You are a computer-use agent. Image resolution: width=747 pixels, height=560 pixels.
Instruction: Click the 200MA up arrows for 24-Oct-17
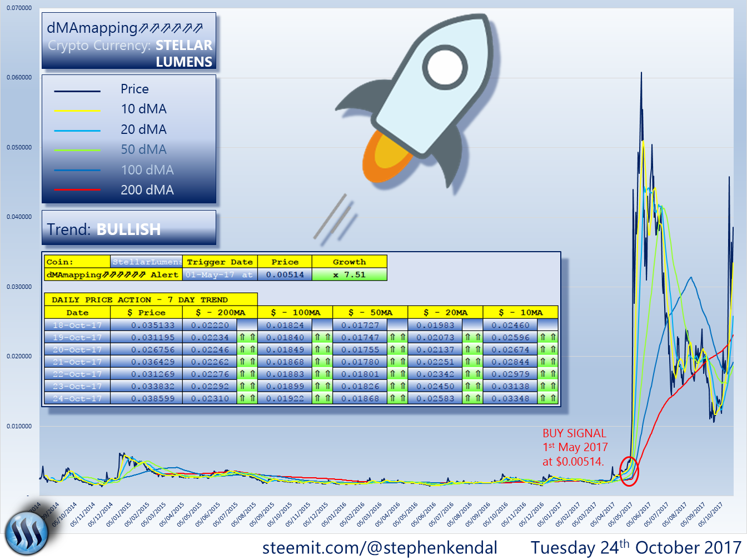click(x=247, y=398)
